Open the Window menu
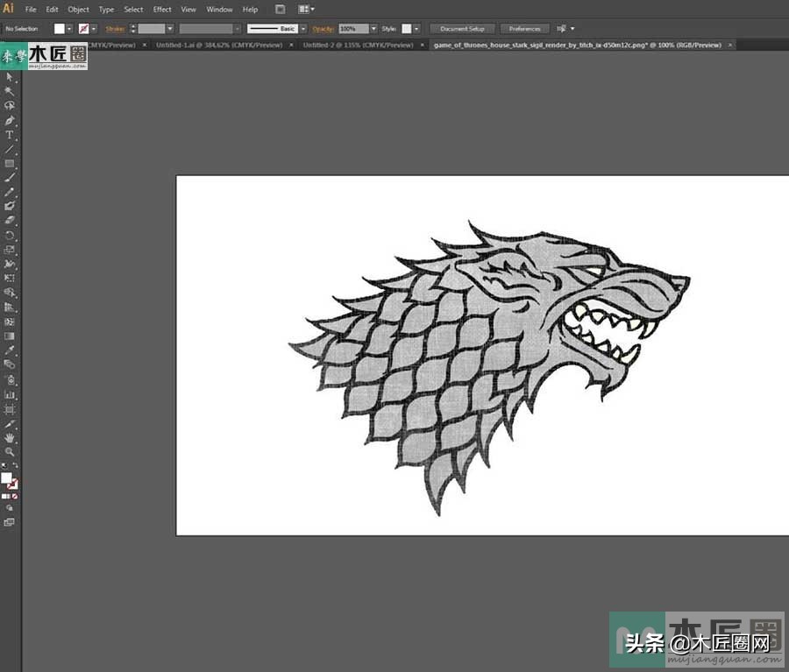The width and height of the screenshot is (789, 672). (219, 9)
